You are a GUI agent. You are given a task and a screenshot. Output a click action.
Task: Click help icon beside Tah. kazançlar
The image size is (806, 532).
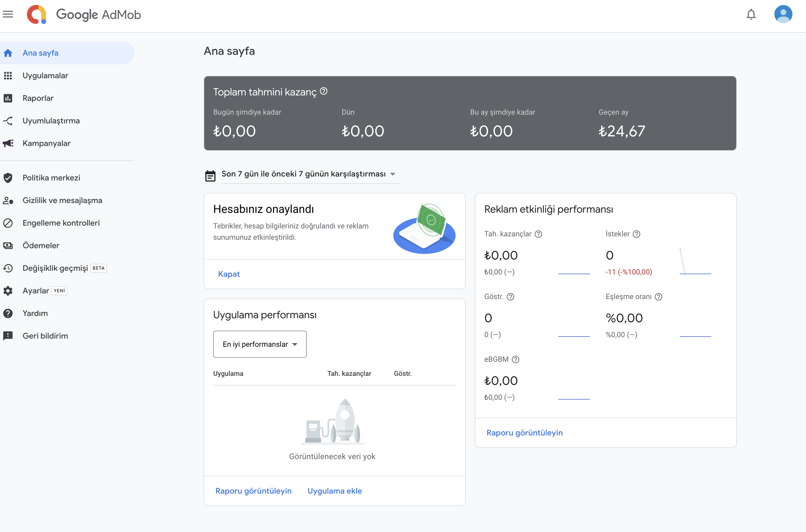[538, 234]
